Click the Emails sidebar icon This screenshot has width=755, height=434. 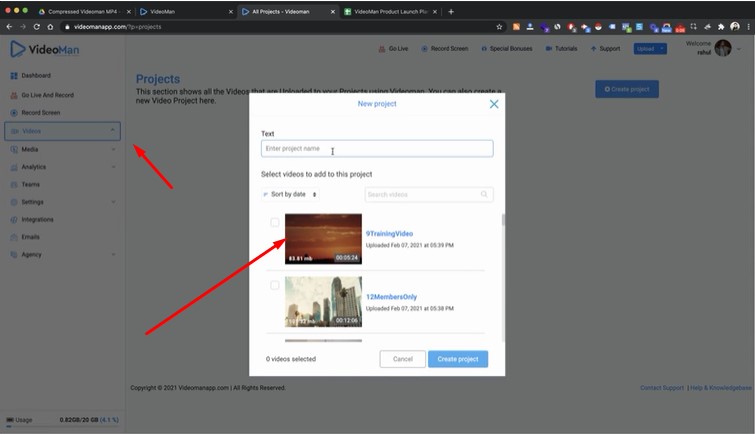tap(13, 237)
